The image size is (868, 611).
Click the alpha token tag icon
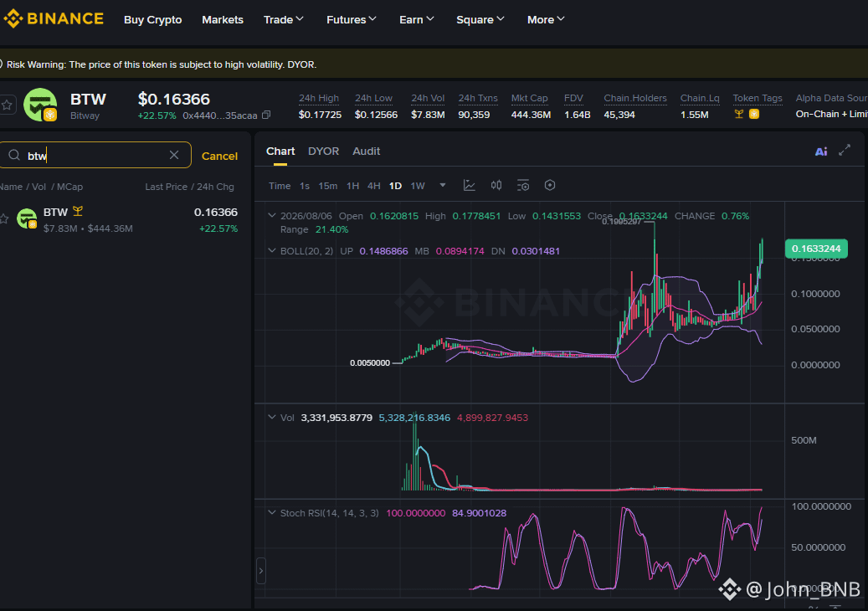(739, 114)
